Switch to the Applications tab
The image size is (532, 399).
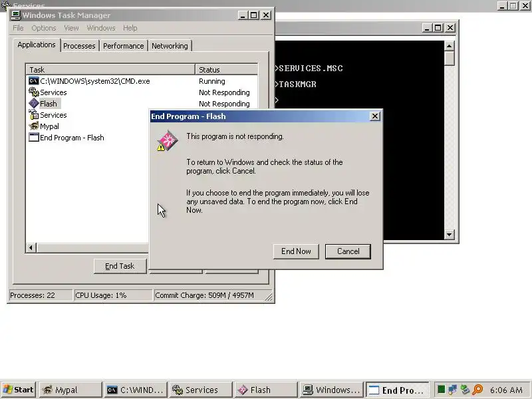(x=37, y=45)
